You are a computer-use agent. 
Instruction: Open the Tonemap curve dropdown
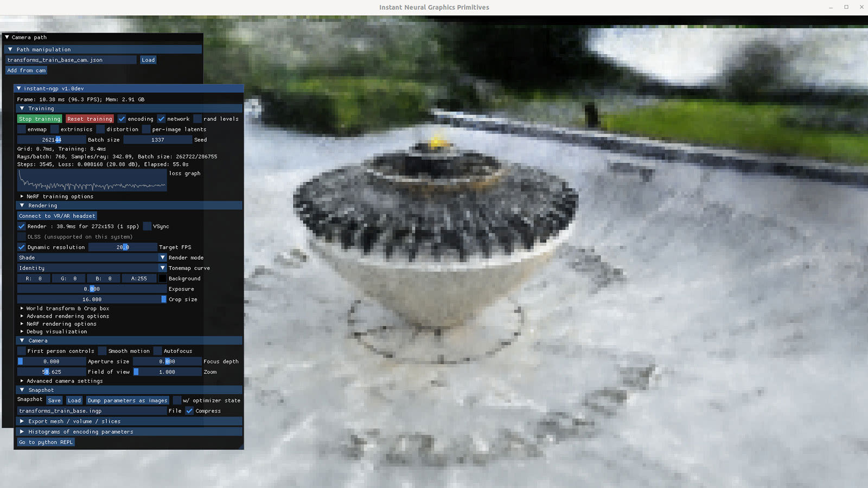tap(162, 268)
